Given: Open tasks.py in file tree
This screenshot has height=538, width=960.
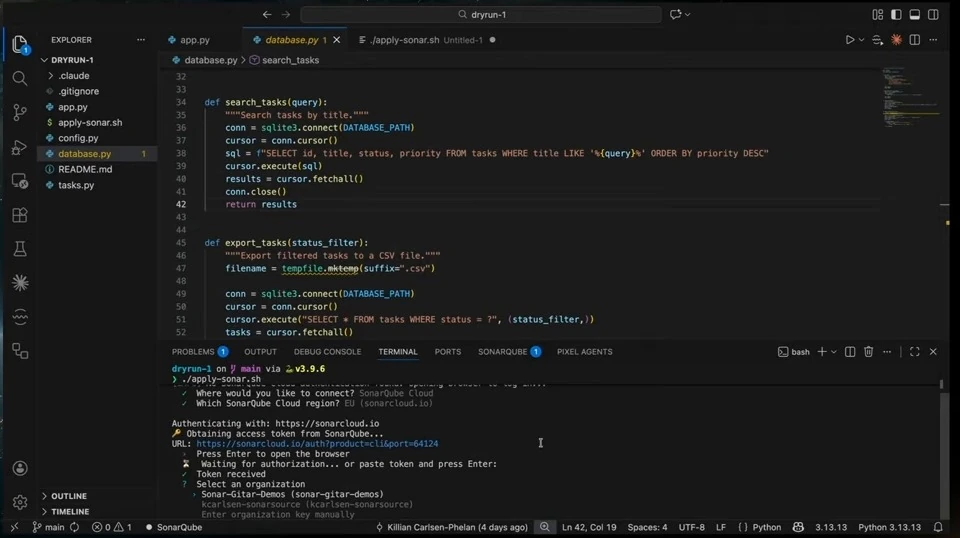Looking at the screenshot, I should (x=76, y=185).
